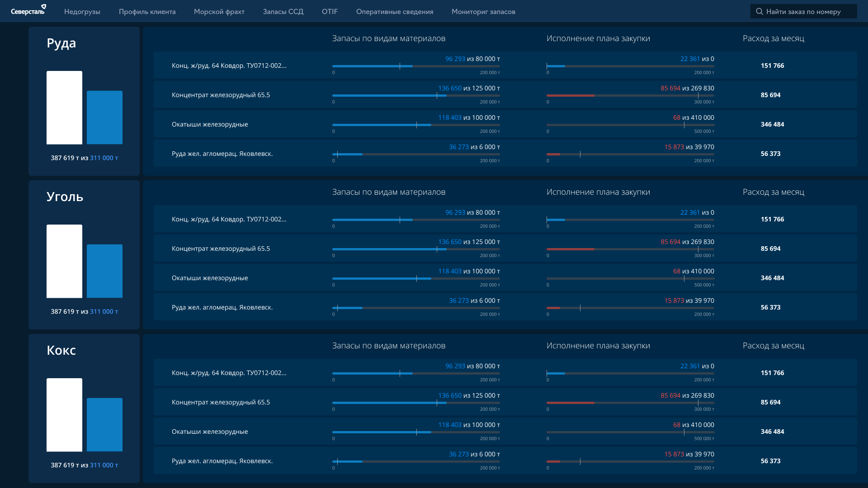The width and height of the screenshot is (868, 488).
Task: Click the Окатыши железорудные stock bar in Руда
Action: (416, 125)
